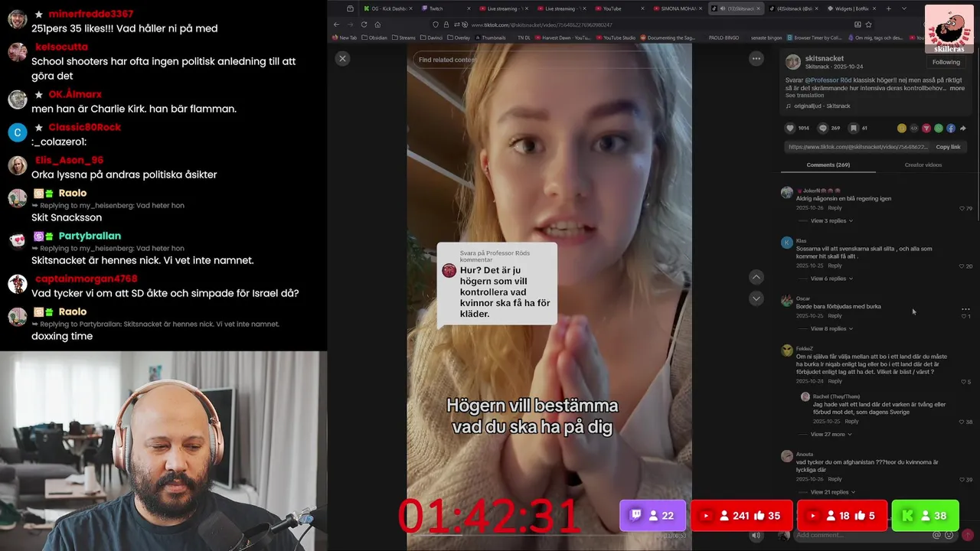Insert a mention with the @ icon

(937, 535)
